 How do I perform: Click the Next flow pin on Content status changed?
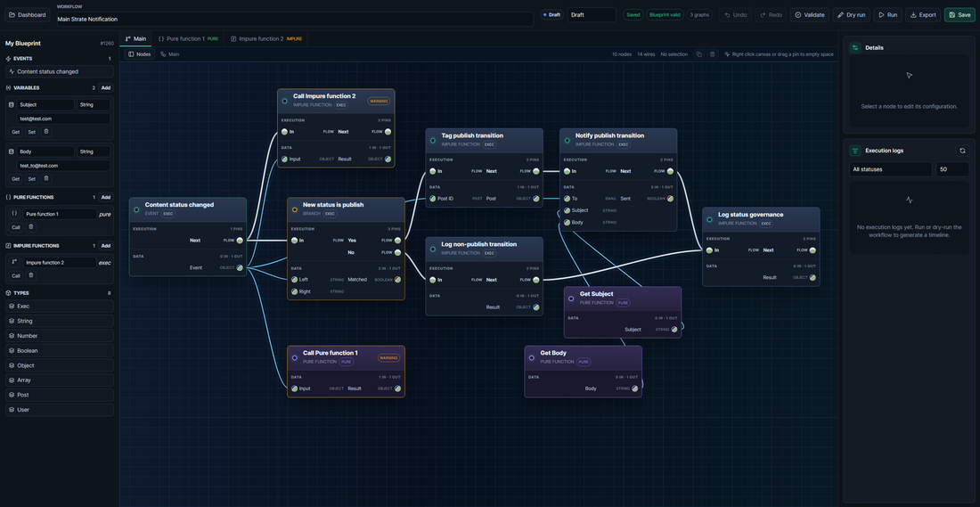point(240,240)
